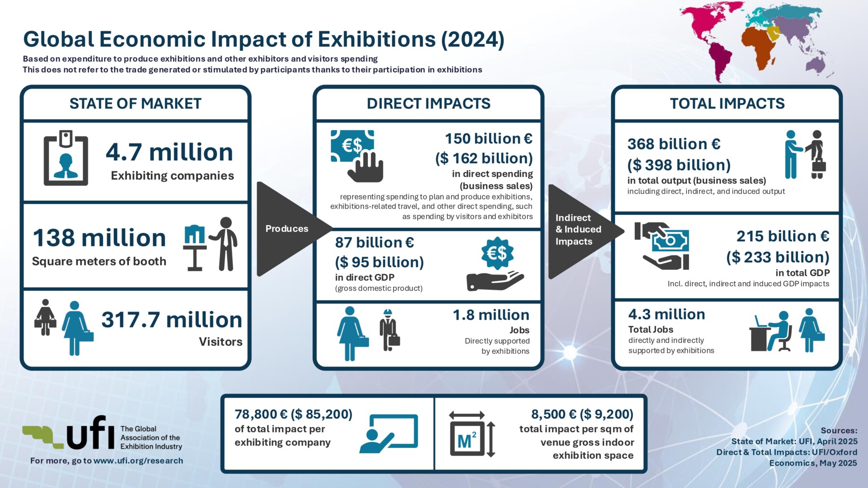Open the www.ufi.org/research link
The width and height of the screenshot is (868, 488).
138,461
